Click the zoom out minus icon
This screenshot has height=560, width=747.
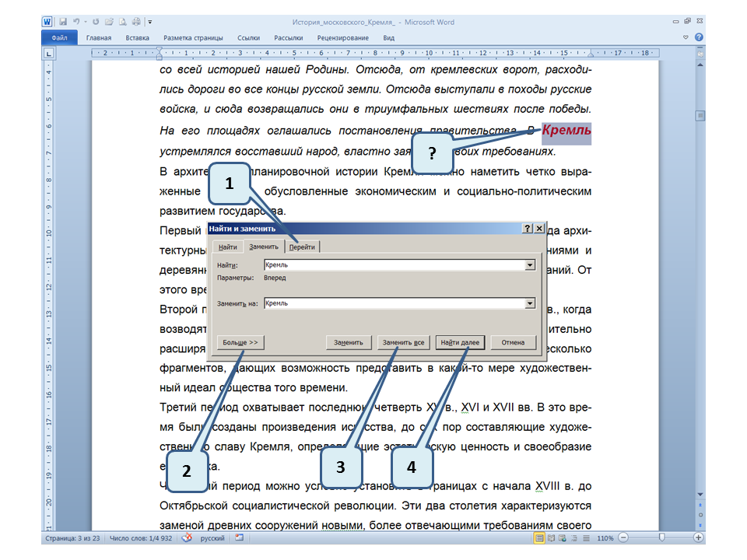click(x=624, y=537)
